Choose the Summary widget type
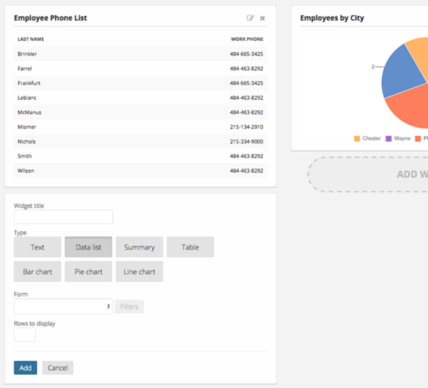The image size is (428, 388). point(139,247)
